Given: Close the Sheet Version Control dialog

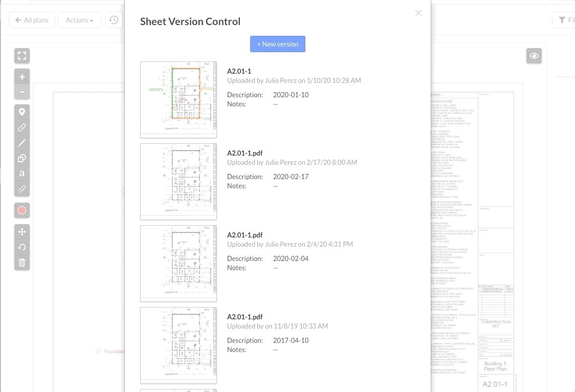Looking at the screenshot, I should click(x=418, y=13).
